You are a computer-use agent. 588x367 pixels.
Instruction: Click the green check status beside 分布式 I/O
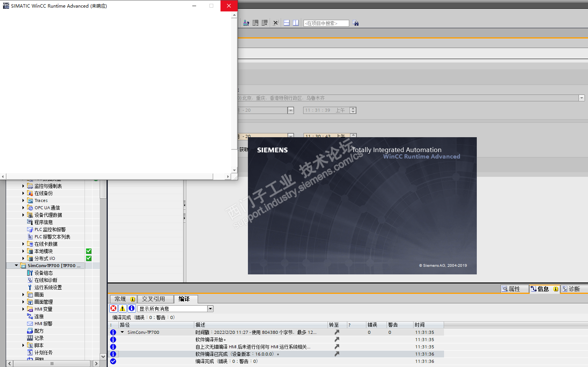click(89, 258)
